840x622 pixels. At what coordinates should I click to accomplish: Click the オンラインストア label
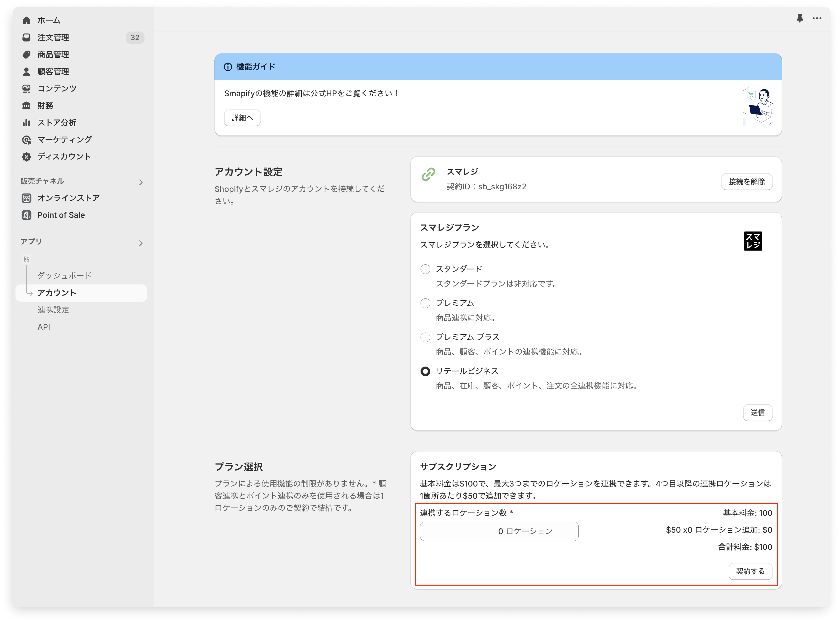(69, 198)
